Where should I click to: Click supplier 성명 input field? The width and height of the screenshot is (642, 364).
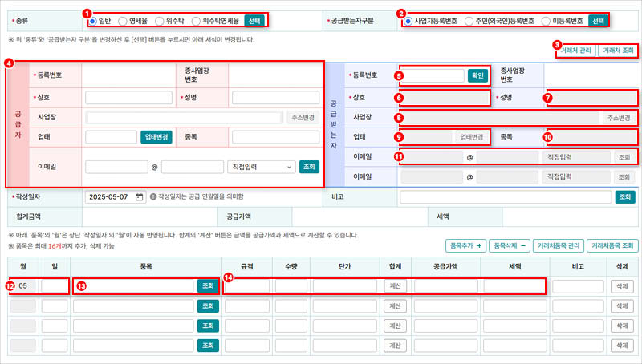275,98
